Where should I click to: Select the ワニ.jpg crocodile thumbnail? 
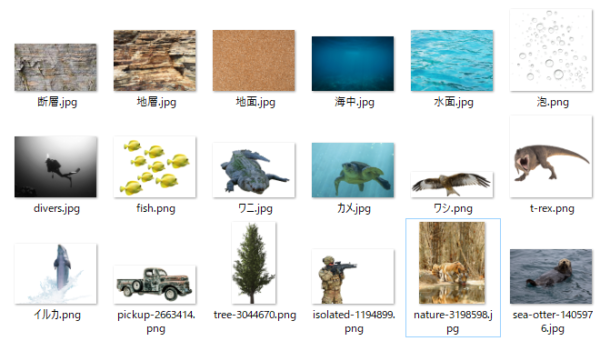(254, 170)
